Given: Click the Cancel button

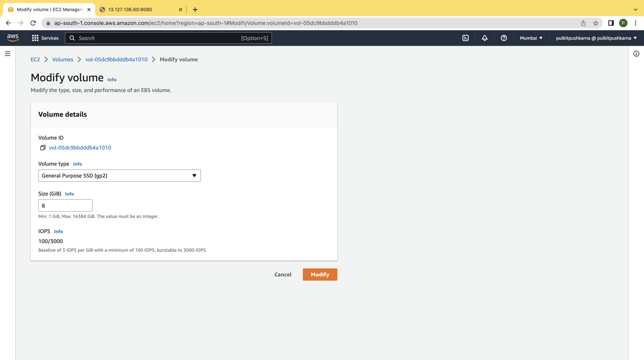Looking at the screenshot, I should 283,274.
